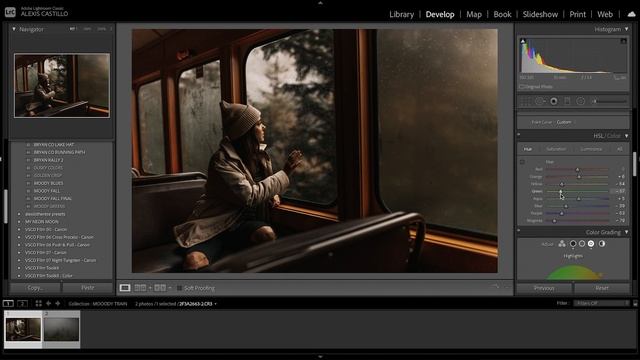Viewport: 640px width, 360px height.
Task: Go back with filmstrip left arrow
Action: [49, 303]
